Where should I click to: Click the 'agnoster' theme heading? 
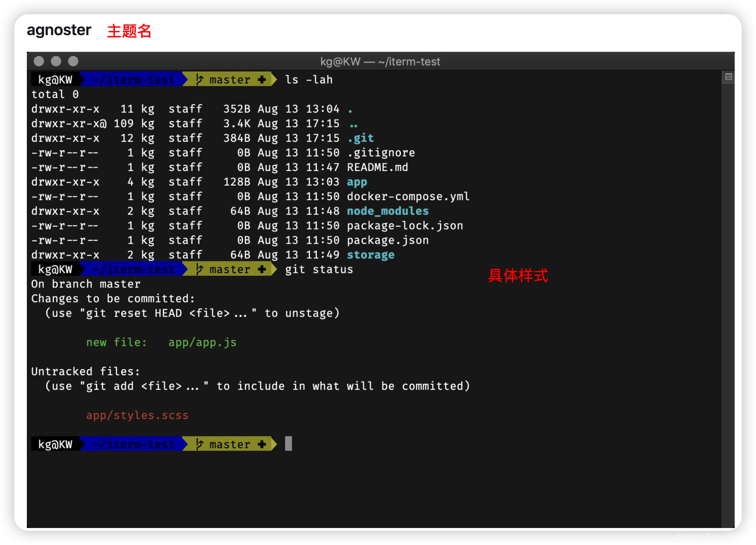click(x=59, y=30)
